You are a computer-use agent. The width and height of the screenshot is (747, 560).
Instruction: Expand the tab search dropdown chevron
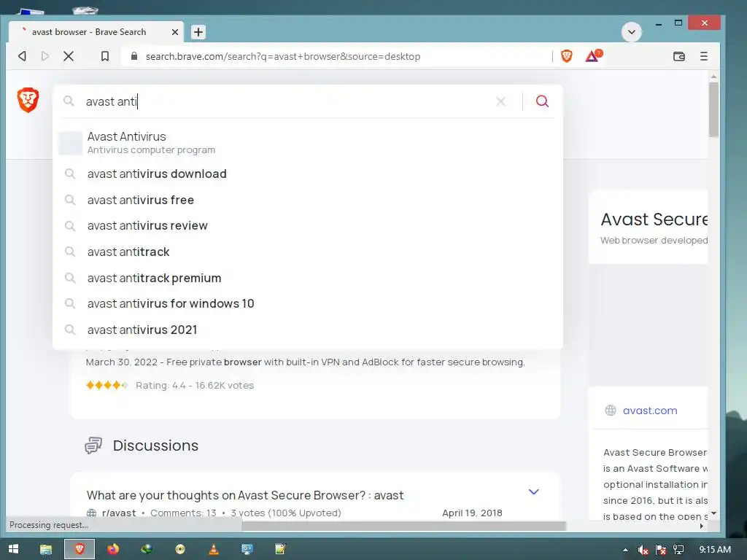[631, 32]
